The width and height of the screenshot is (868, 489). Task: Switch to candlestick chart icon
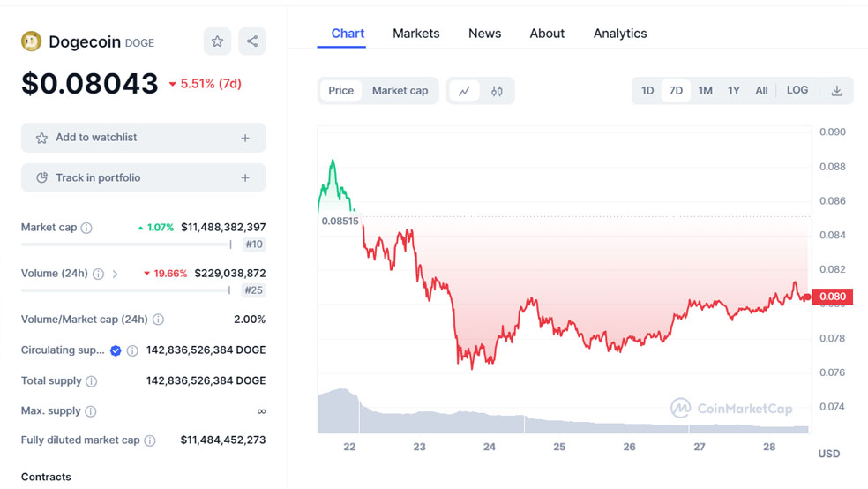tap(497, 91)
